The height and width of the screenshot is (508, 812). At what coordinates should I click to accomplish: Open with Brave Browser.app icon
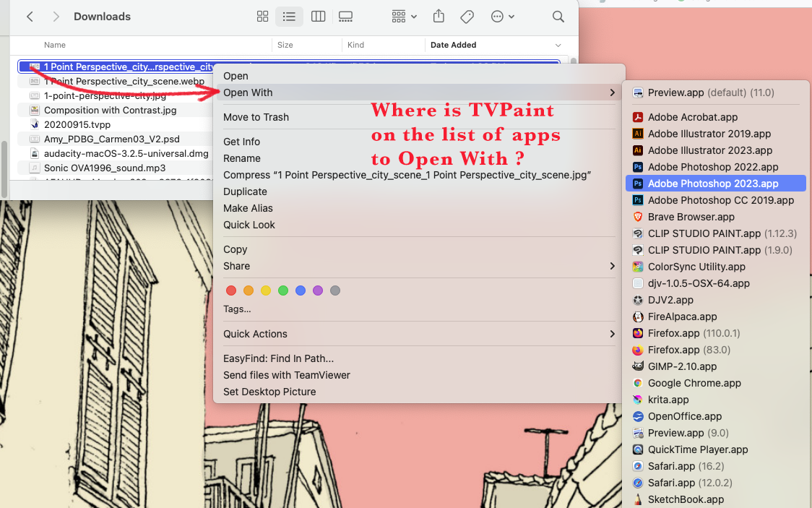[x=638, y=217]
